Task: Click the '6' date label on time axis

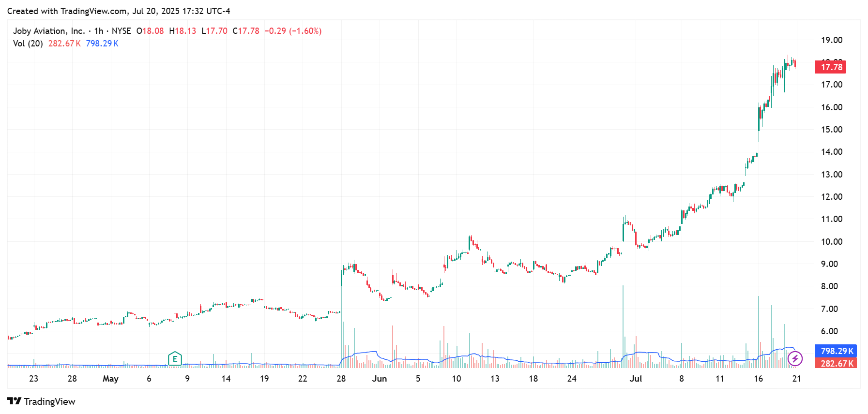Action: [x=149, y=379]
